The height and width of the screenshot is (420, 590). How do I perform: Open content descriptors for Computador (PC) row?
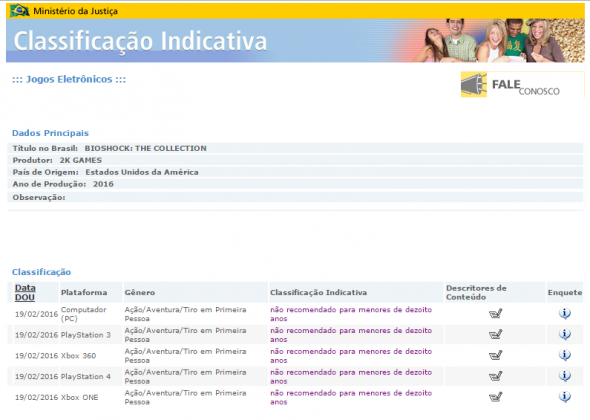[x=495, y=313]
